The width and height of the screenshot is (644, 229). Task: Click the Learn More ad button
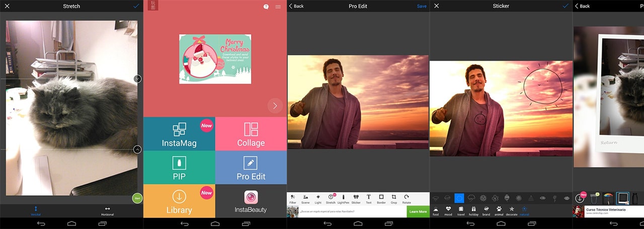coord(418,211)
